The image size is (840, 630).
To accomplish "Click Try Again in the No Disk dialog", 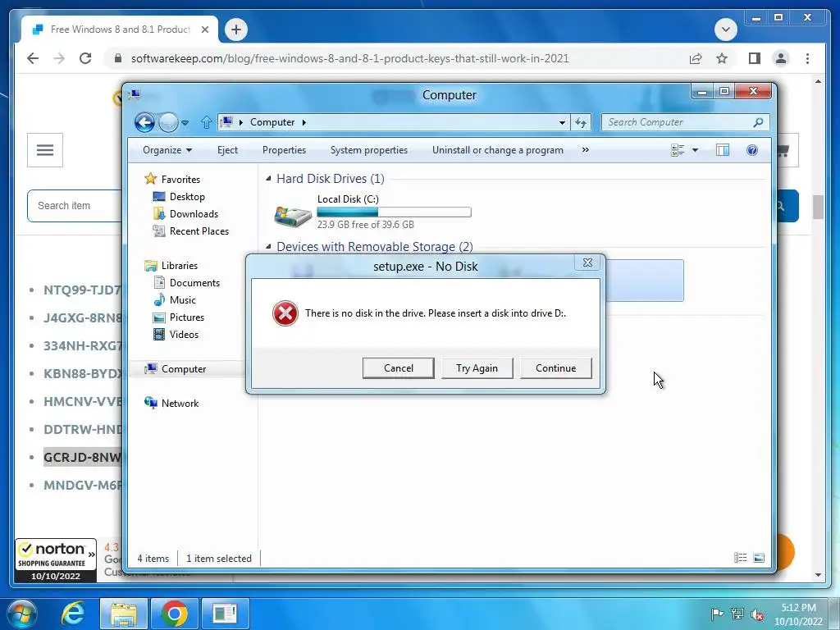I will (477, 368).
